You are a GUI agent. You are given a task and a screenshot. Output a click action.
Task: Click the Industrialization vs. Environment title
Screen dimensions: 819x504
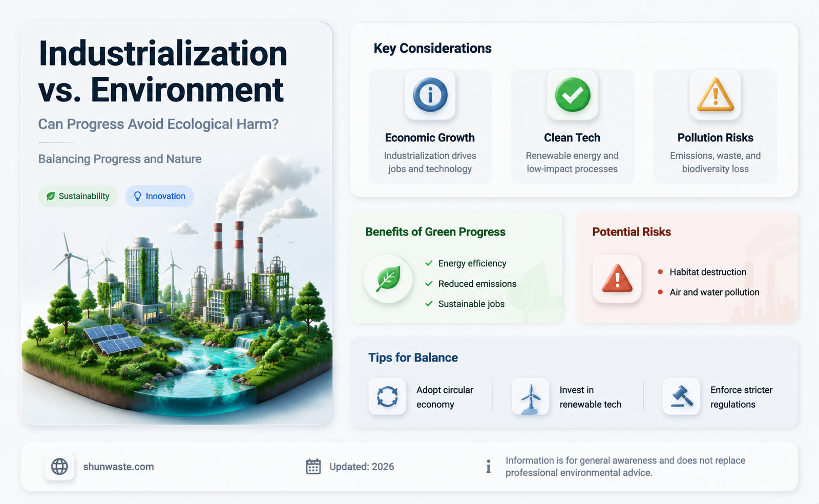pyautogui.click(x=163, y=72)
